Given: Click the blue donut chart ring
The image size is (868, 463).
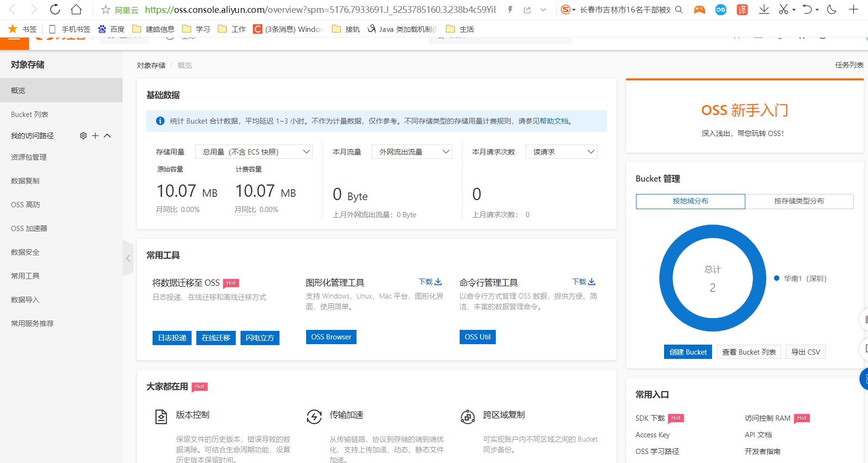Looking at the screenshot, I should [x=666, y=278].
